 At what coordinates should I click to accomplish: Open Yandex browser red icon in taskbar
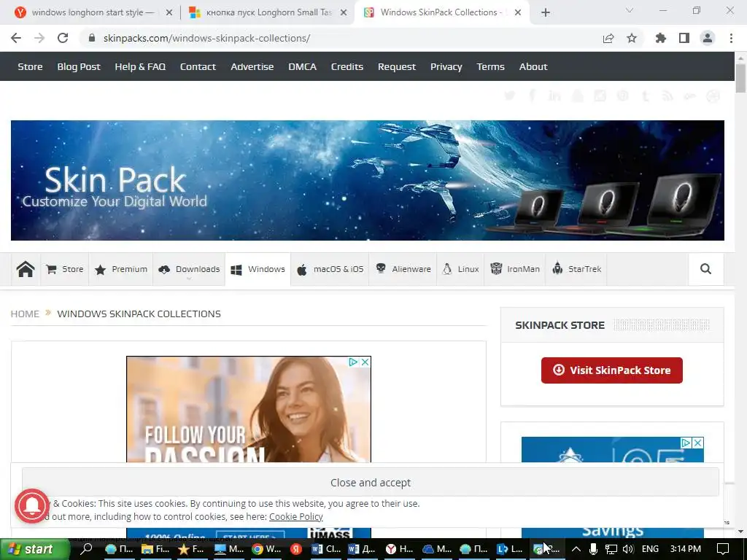tap(296, 549)
